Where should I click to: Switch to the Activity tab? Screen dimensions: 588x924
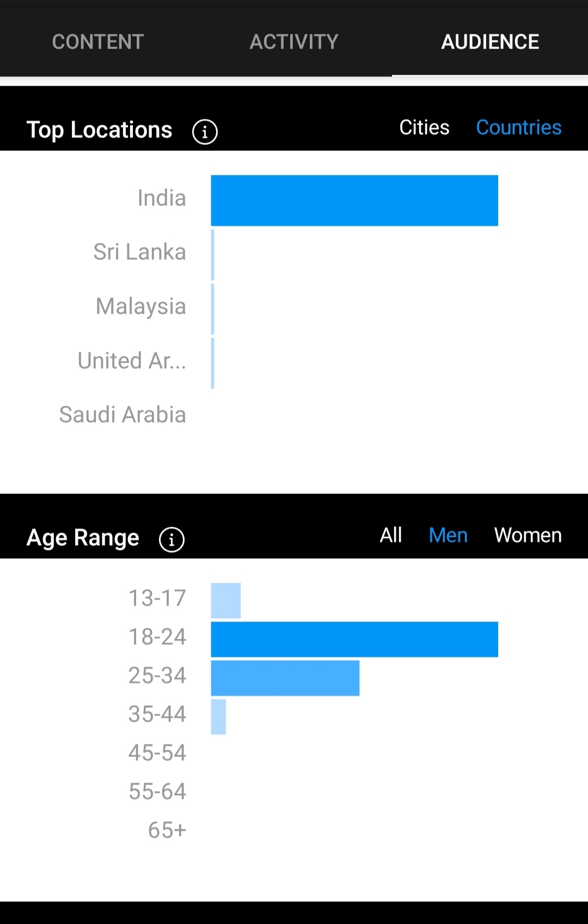click(294, 42)
